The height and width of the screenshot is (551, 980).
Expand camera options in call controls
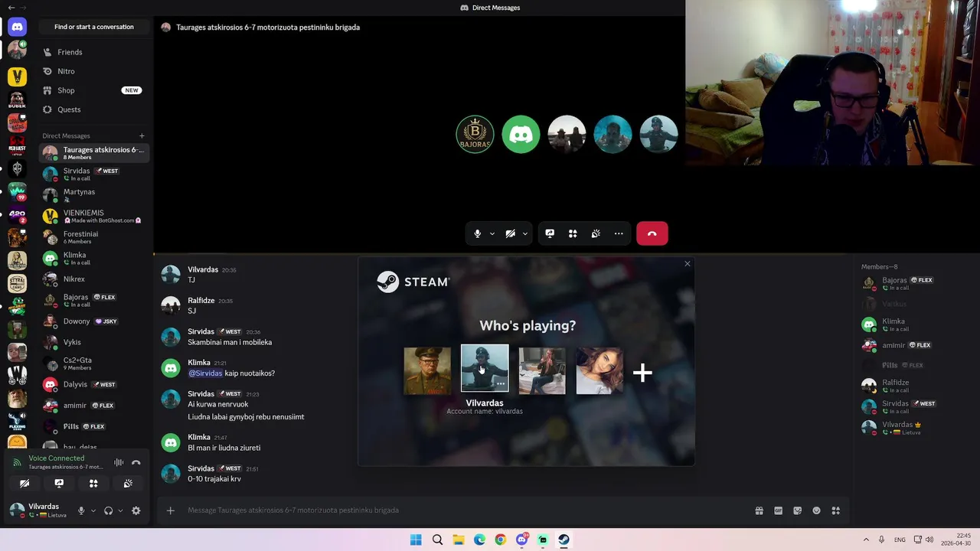pyautogui.click(x=524, y=233)
